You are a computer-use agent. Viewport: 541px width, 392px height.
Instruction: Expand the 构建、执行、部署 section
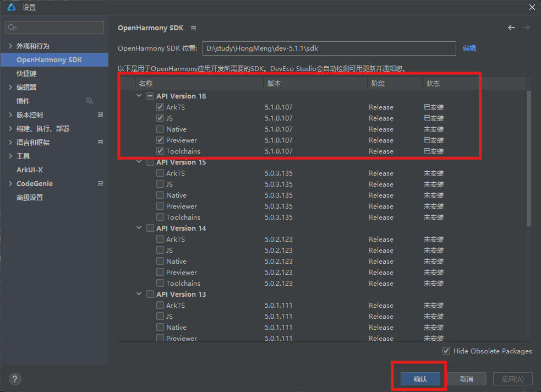(10, 129)
